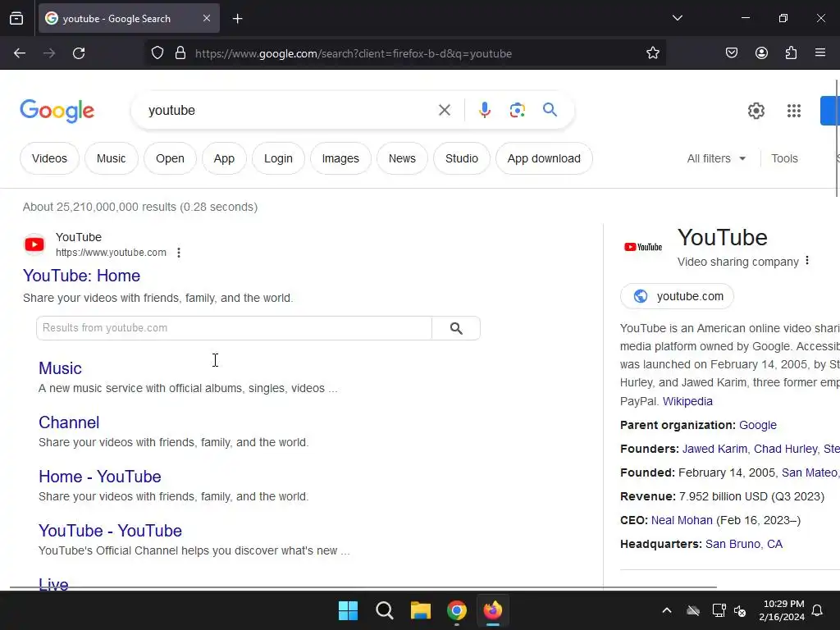
Task: Click the Firefox taskbar icon
Action: point(493,610)
